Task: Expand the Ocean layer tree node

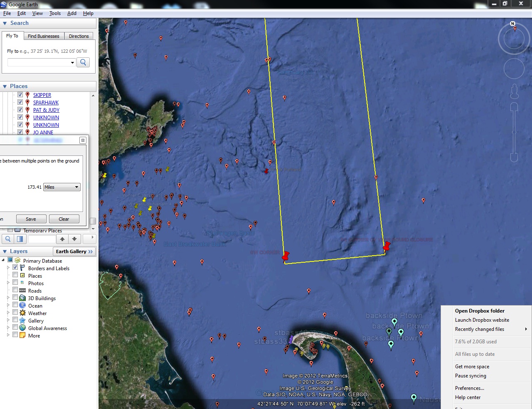Action: 8,305
